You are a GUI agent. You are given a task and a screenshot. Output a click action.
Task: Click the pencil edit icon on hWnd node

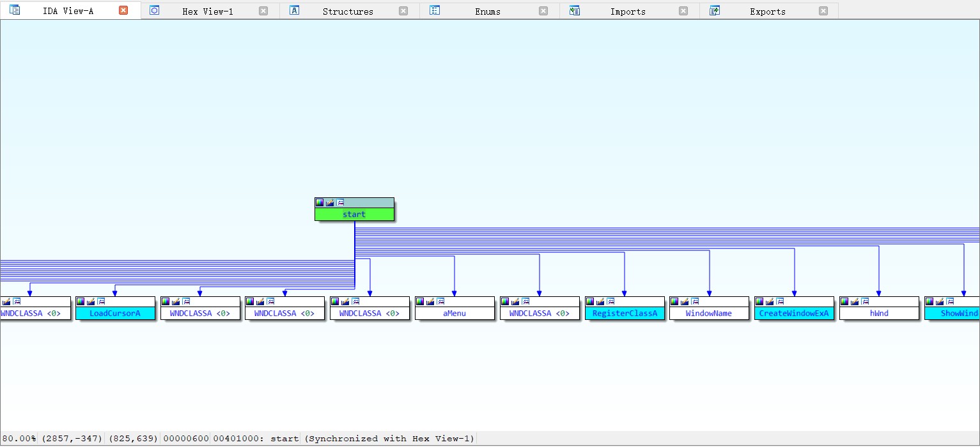(855, 301)
